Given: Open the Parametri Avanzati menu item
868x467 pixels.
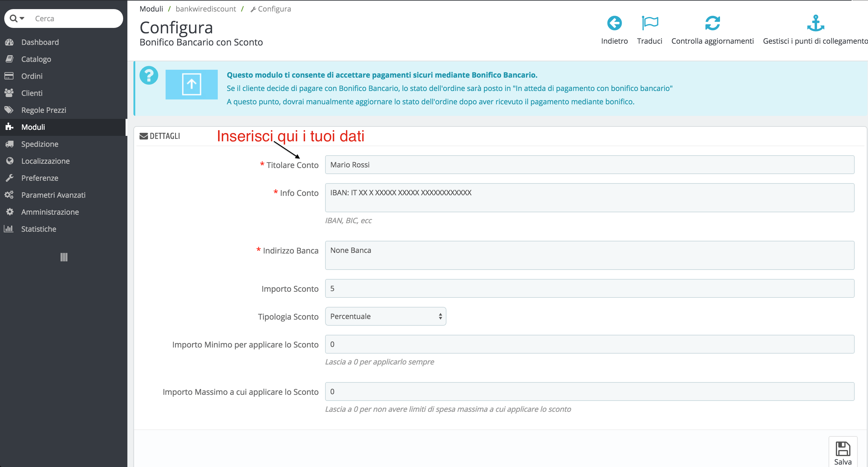Looking at the screenshot, I should 63,195.
